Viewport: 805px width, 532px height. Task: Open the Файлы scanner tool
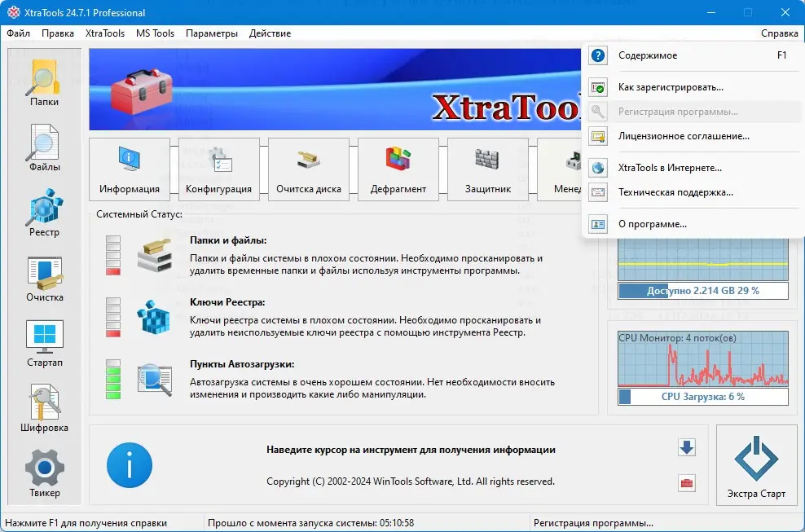tap(44, 148)
